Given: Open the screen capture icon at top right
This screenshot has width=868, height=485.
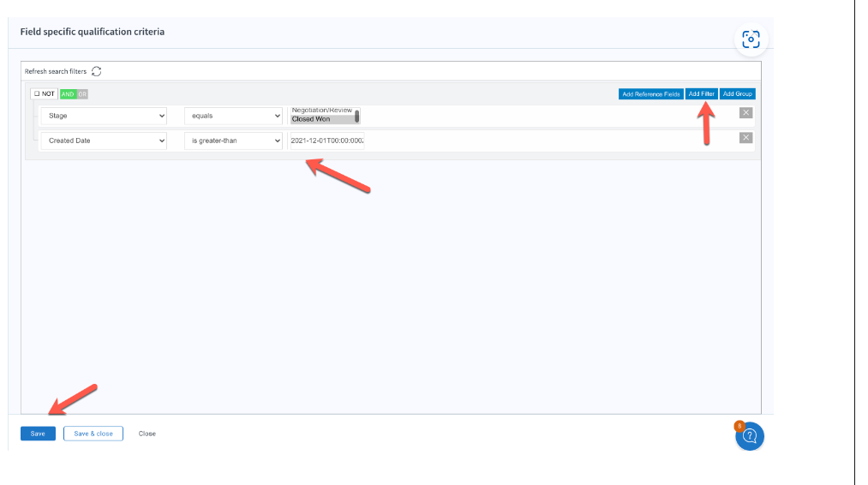Looking at the screenshot, I should [751, 39].
